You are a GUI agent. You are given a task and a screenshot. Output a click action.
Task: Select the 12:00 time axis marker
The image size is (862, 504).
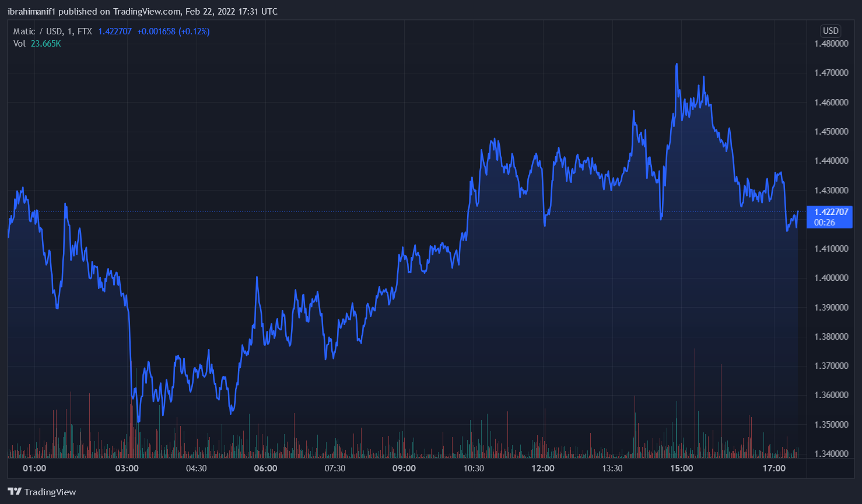pos(543,468)
